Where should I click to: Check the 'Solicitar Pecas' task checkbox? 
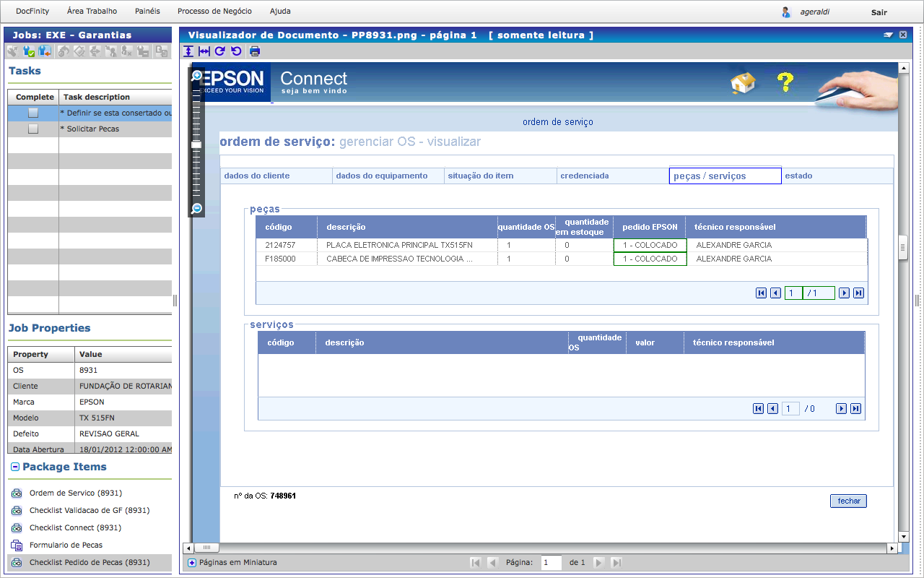pos(32,129)
